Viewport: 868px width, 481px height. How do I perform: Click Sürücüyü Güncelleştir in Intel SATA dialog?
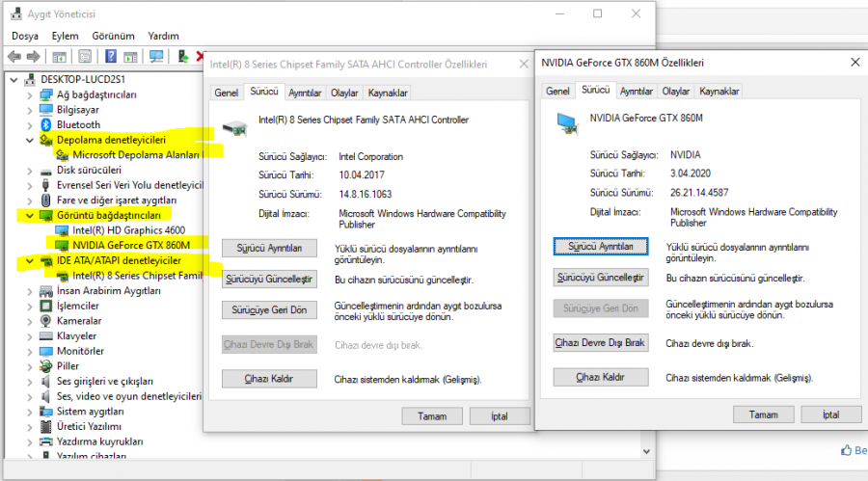[270, 279]
